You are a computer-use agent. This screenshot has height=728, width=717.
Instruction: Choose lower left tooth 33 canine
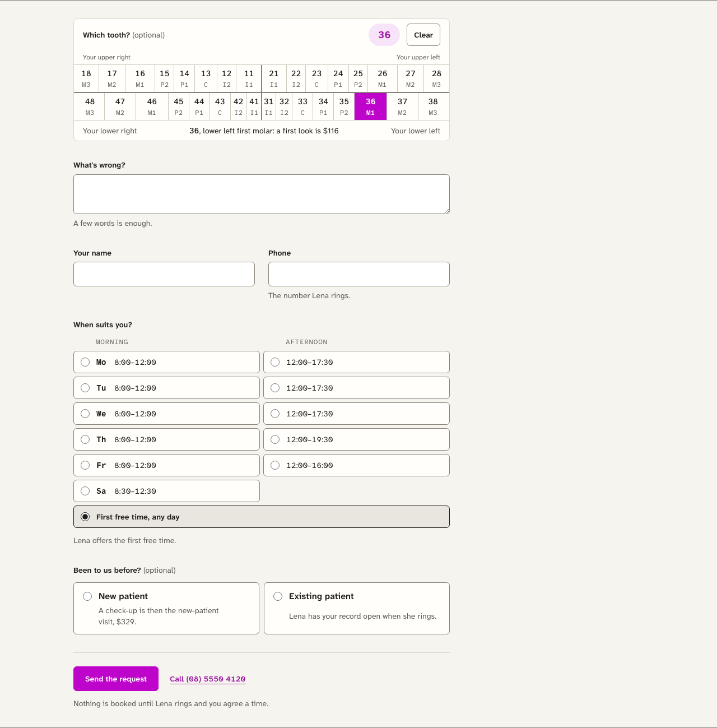tap(303, 106)
